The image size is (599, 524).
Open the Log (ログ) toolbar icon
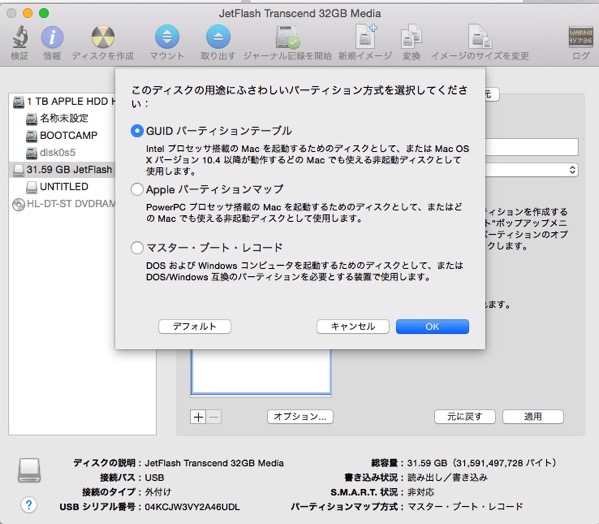point(581,37)
